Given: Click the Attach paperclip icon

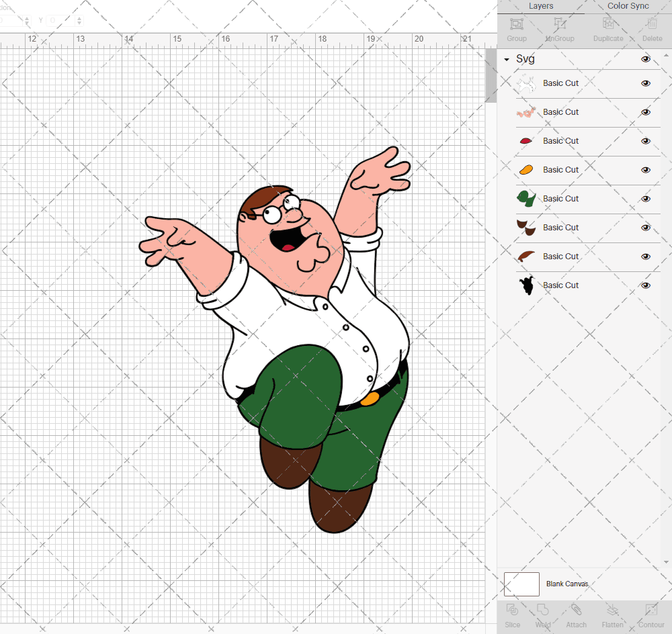Looking at the screenshot, I should click(576, 610).
